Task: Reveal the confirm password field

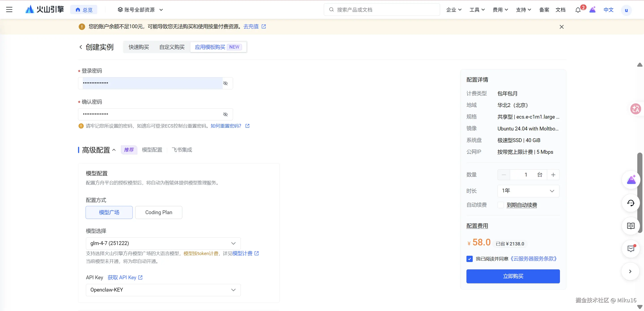Action: [x=225, y=114]
